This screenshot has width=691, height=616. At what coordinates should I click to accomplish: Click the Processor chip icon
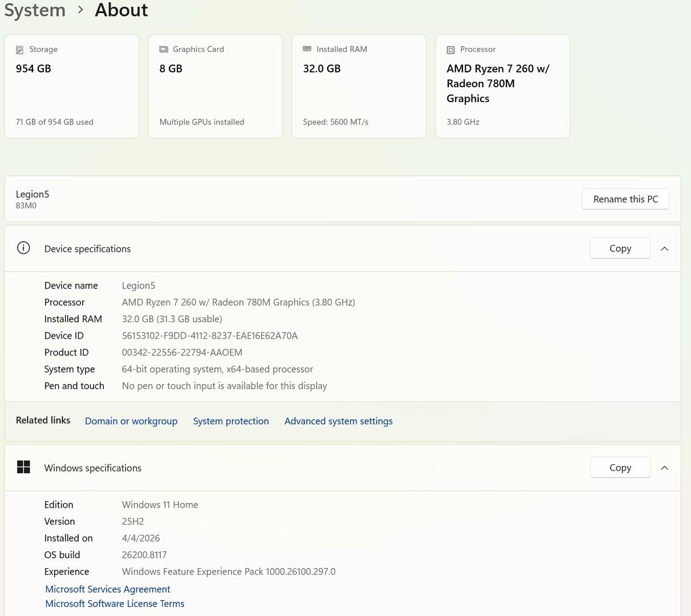(451, 50)
